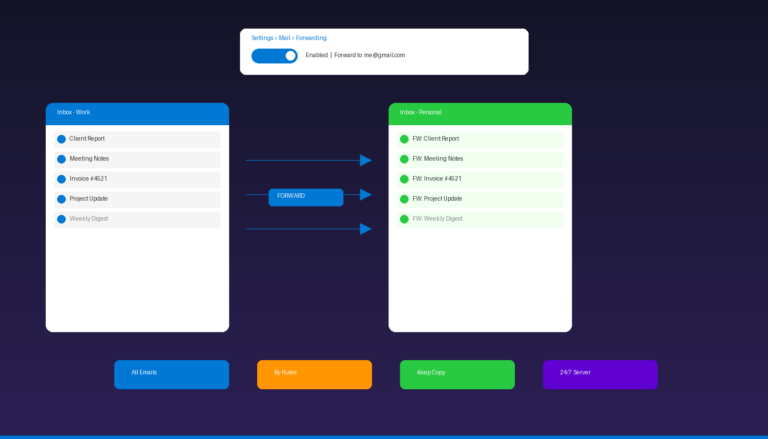The height and width of the screenshot is (439, 768).
Task: Open FW: Project Update in Personal inbox
Action: point(480,199)
